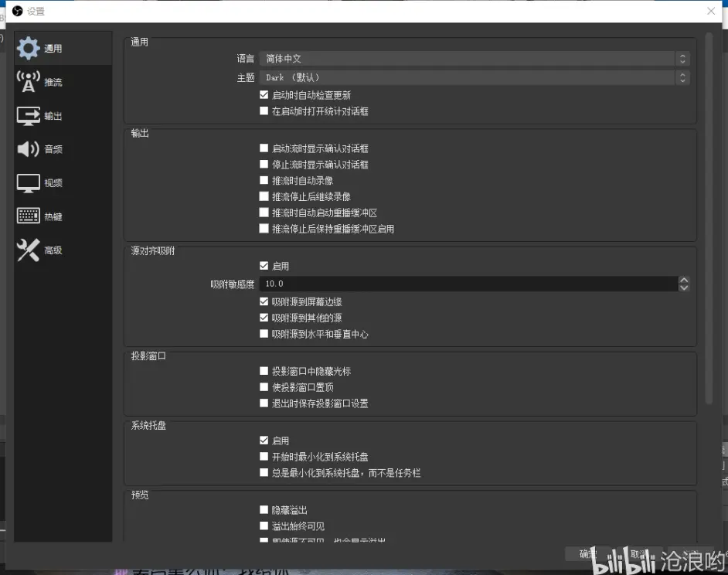This screenshot has height=575, width=728.
Task: Enable 停止流时显示确认对话框
Action: 264,164
